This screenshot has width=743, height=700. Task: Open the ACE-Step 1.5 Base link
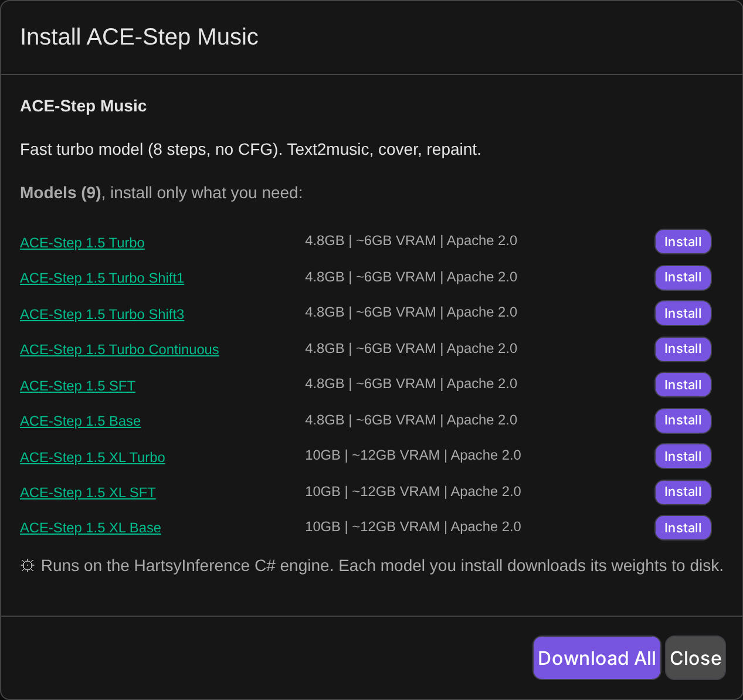80,421
